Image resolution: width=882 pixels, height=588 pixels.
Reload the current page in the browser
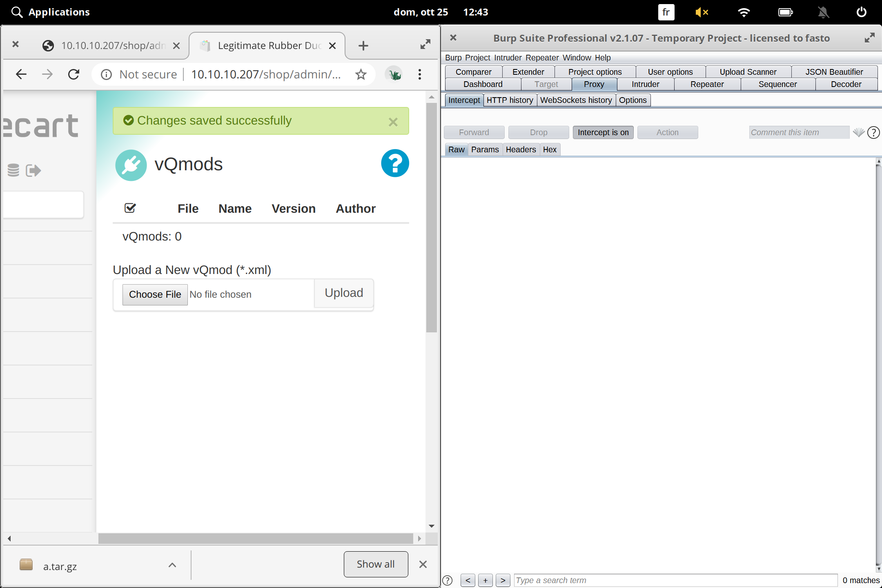click(x=73, y=74)
